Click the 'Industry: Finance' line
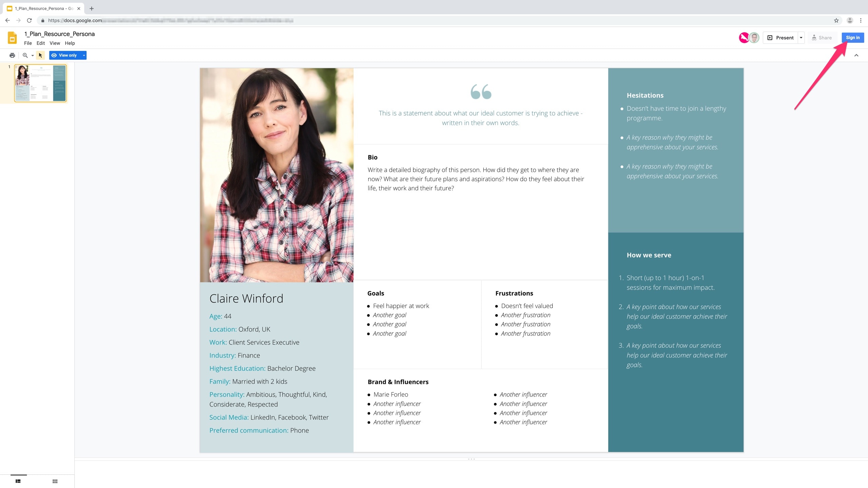Viewport: 868px width, 488px height. point(235,355)
